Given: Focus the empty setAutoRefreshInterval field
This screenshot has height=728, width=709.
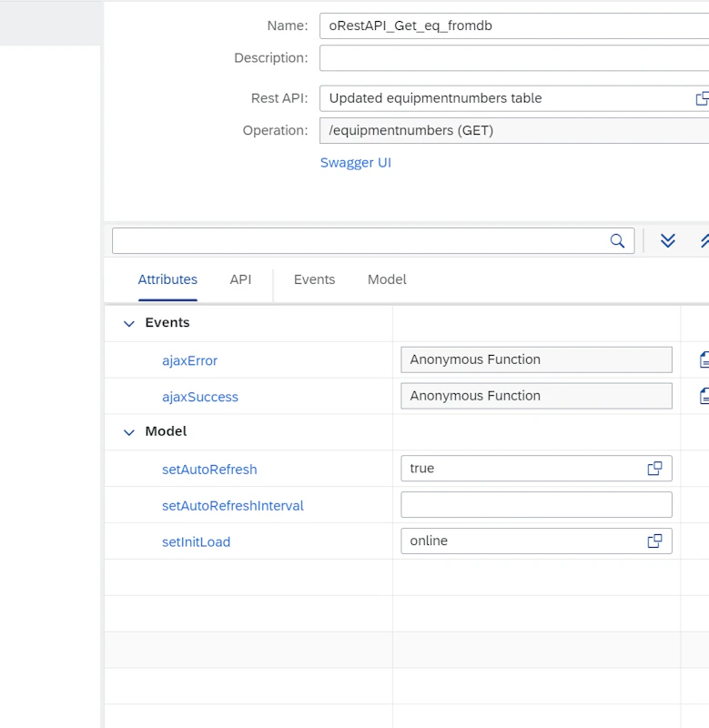Looking at the screenshot, I should point(536,505).
